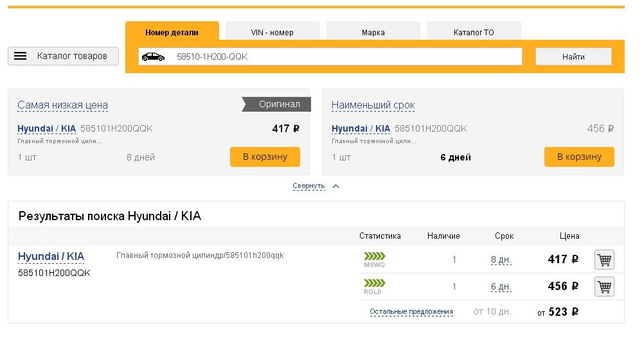
Task: Select the Каталог ТО tab
Action: (474, 32)
